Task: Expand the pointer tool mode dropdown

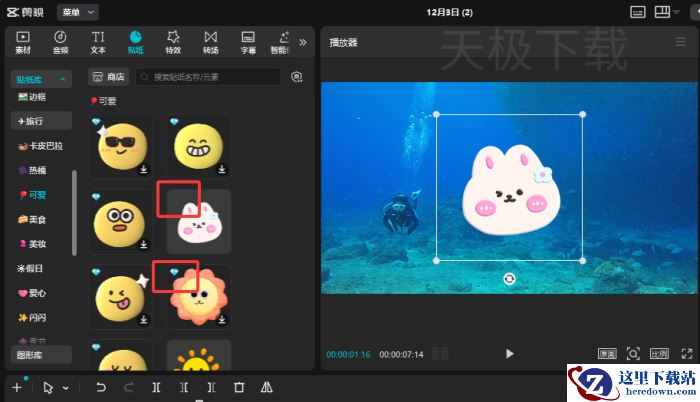Action: [x=66, y=388]
